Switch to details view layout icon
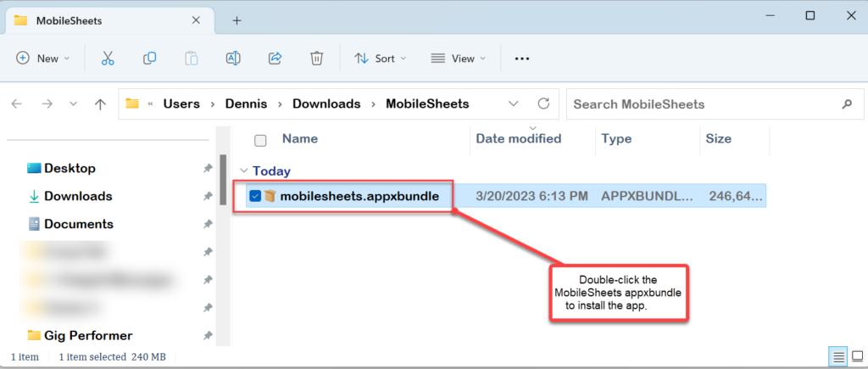 point(838,355)
